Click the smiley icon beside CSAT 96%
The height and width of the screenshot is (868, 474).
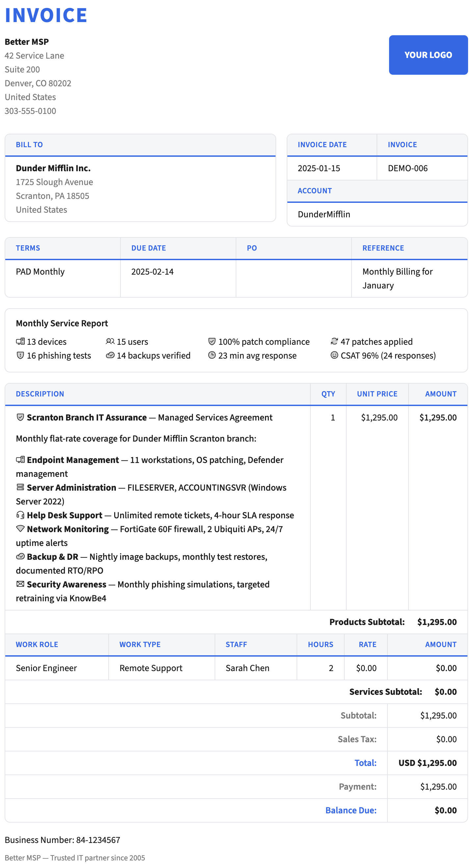(x=334, y=355)
